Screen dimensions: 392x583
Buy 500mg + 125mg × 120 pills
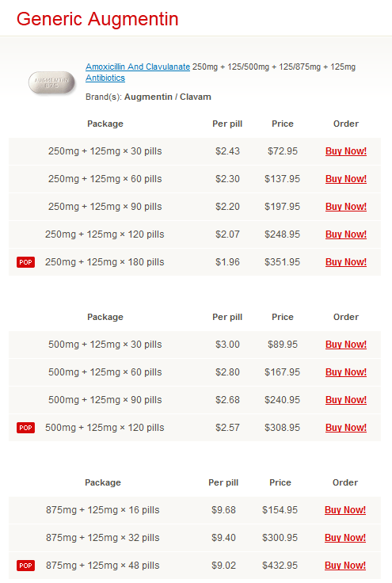coord(346,428)
